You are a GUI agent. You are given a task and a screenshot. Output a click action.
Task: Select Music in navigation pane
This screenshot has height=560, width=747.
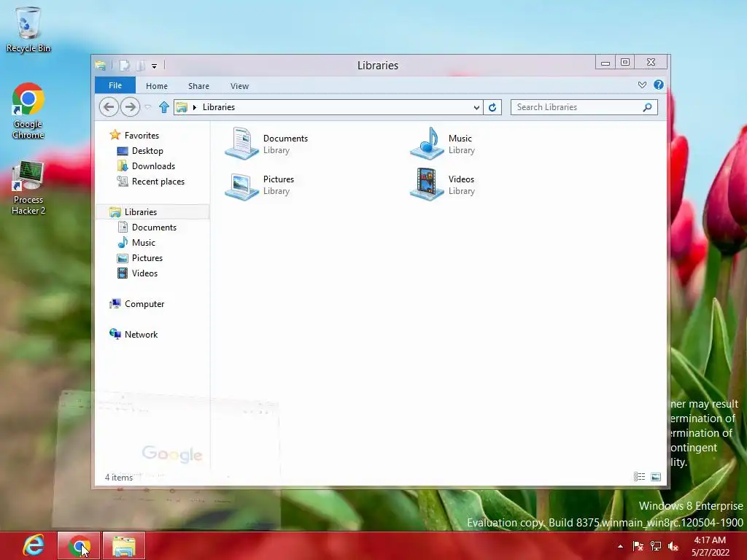tap(144, 242)
